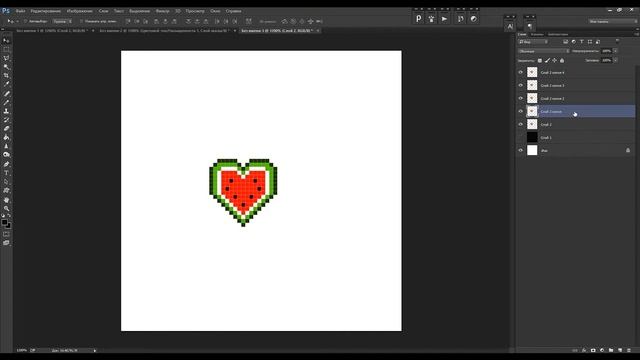Select the Rectangular Marquee tool
640x360 pixels.
[6, 49]
